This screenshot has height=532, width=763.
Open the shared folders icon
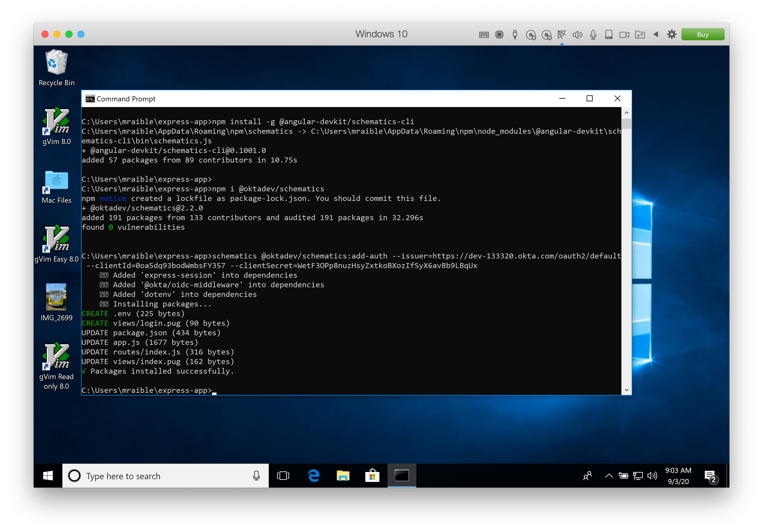[640, 34]
